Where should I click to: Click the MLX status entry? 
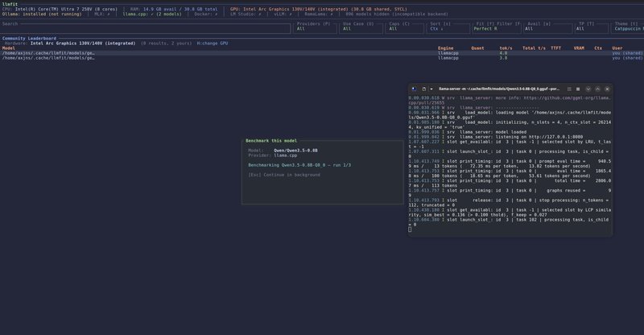pyautogui.click(x=102, y=14)
